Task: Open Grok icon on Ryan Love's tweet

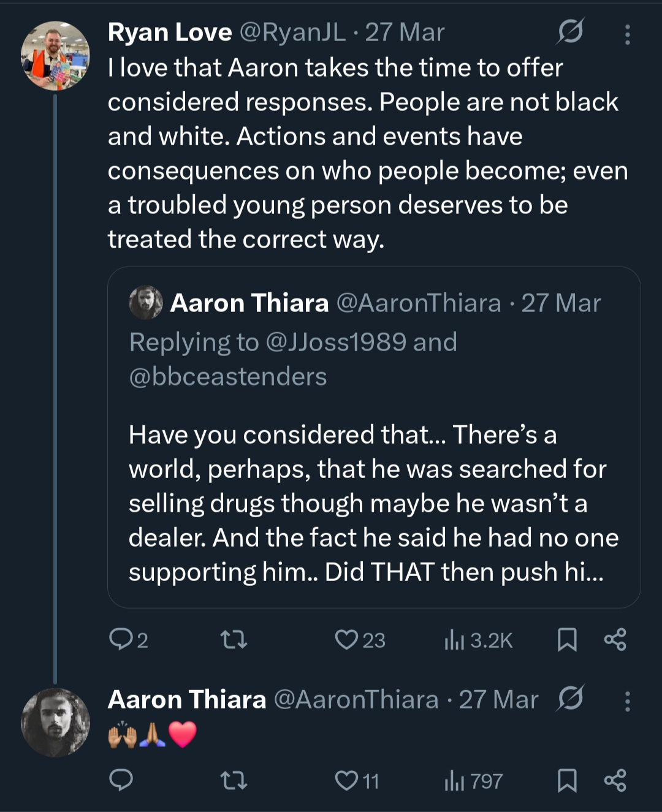Action: click(570, 32)
